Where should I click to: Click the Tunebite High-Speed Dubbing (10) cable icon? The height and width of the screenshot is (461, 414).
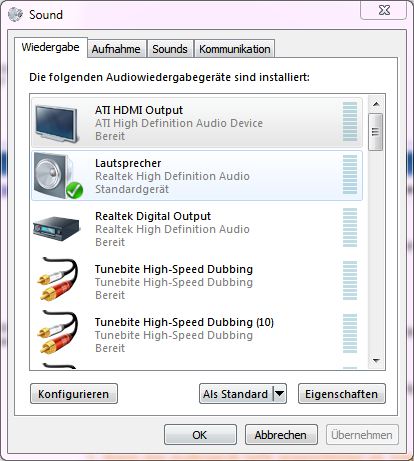pyautogui.click(x=58, y=332)
